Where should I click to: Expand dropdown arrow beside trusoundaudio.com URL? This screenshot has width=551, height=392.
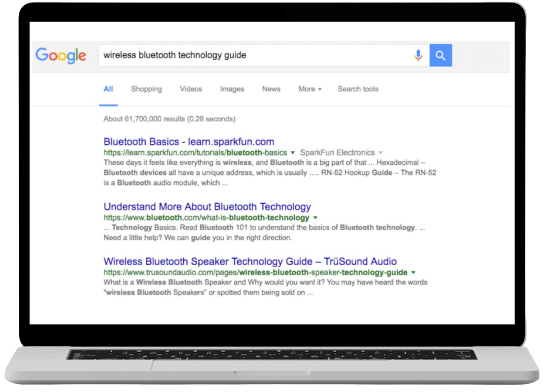(413, 272)
